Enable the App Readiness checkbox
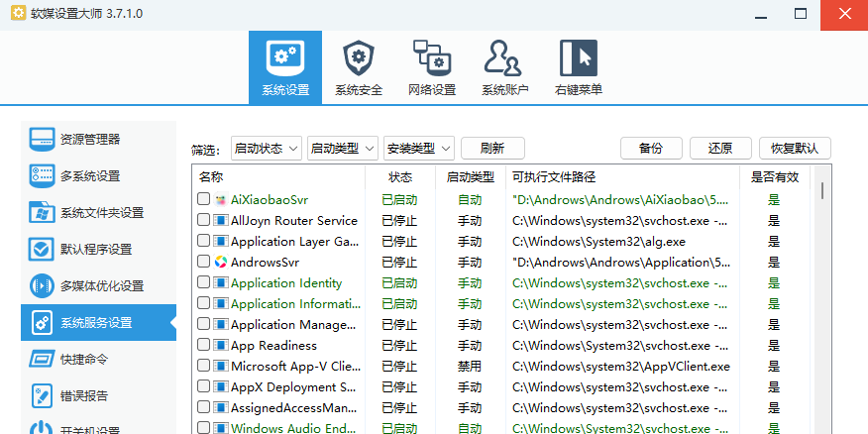Viewport: 868px width, 434px height. coord(203,346)
